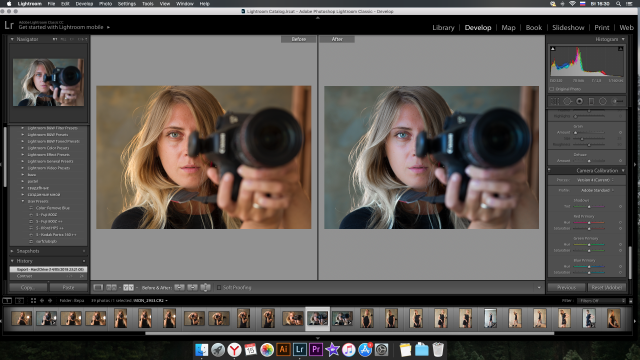Switch to Loupe view in toolbar
This screenshot has height=360, width=640.
[98, 287]
